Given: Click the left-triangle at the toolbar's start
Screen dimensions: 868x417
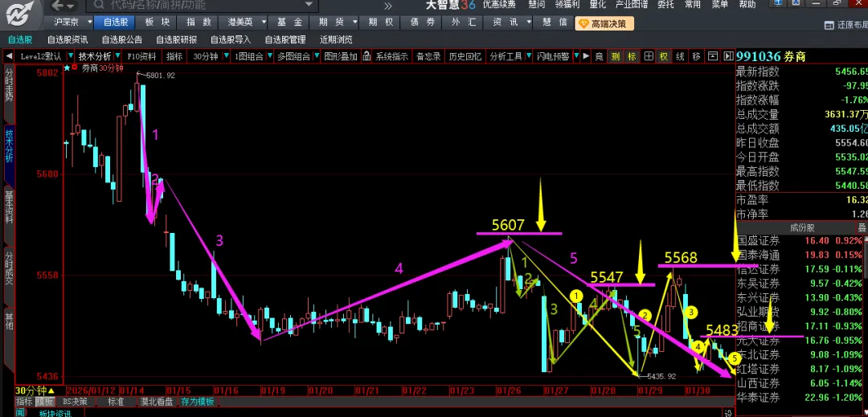Looking at the screenshot, I should (9, 56).
